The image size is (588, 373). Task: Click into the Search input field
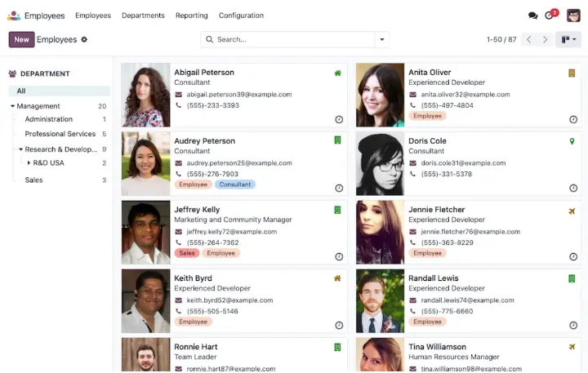(x=294, y=39)
